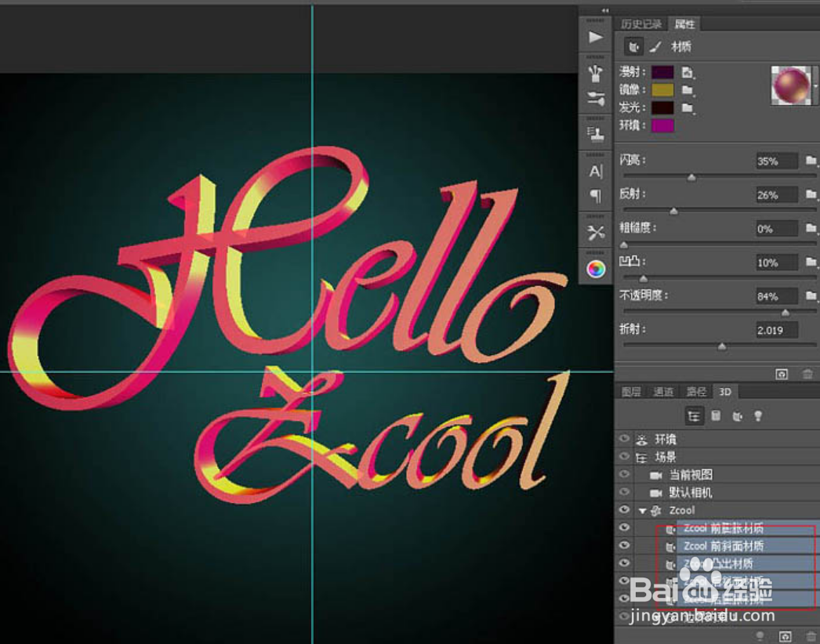Hide the Zcool mesh object
Screen dimensions: 820x644
pos(624,510)
